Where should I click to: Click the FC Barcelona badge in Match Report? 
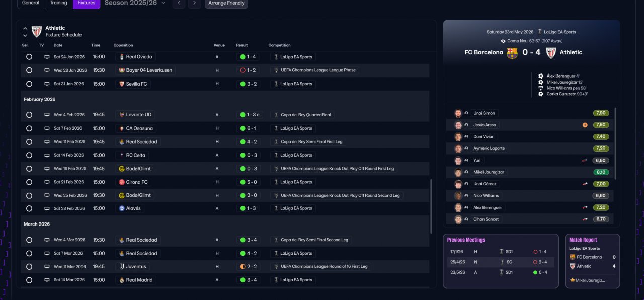tap(573, 257)
